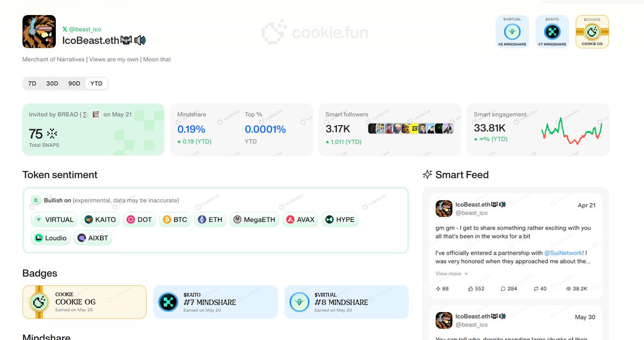Open the $KAITO #7 Mindshare header badge
644x340 pixels.
552,32
